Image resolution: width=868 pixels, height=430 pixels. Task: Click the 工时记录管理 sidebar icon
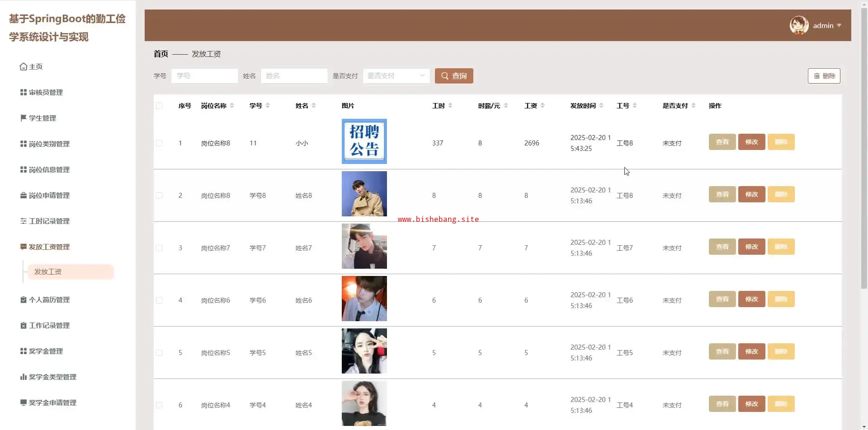[x=24, y=221]
